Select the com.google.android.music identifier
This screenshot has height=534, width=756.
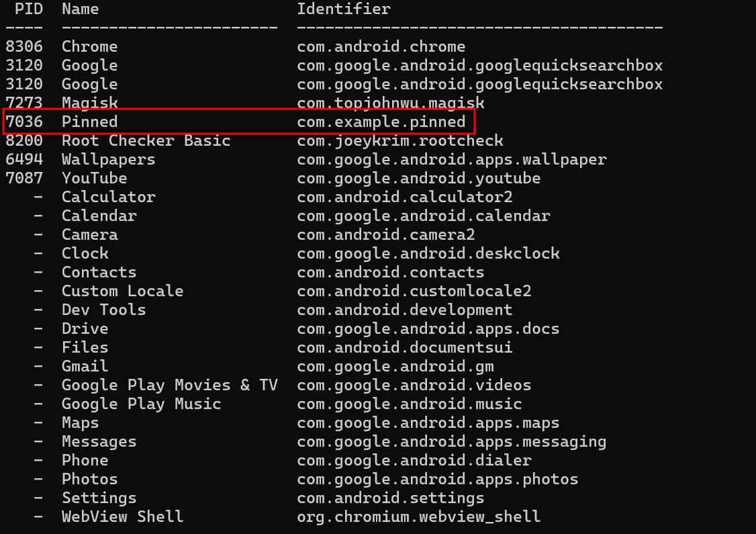[409, 404]
